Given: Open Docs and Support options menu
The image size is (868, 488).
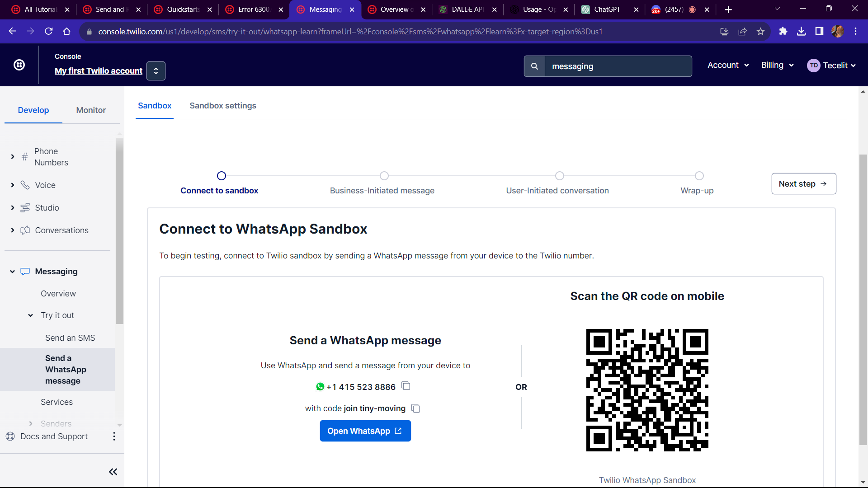Looking at the screenshot, I should coord(114,436).
